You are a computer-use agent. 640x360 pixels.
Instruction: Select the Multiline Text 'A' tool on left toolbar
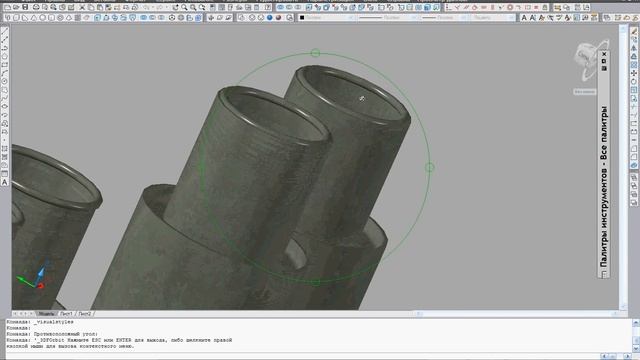(4, 182)
